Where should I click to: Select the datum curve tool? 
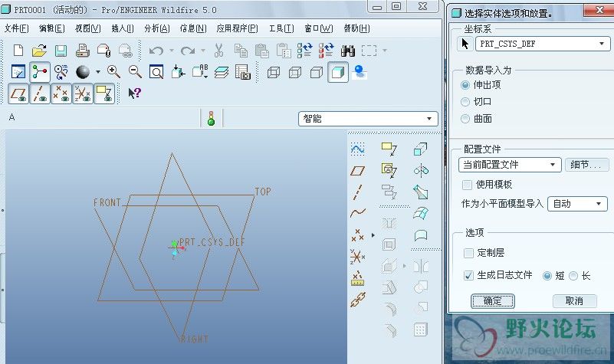[357, 213]
